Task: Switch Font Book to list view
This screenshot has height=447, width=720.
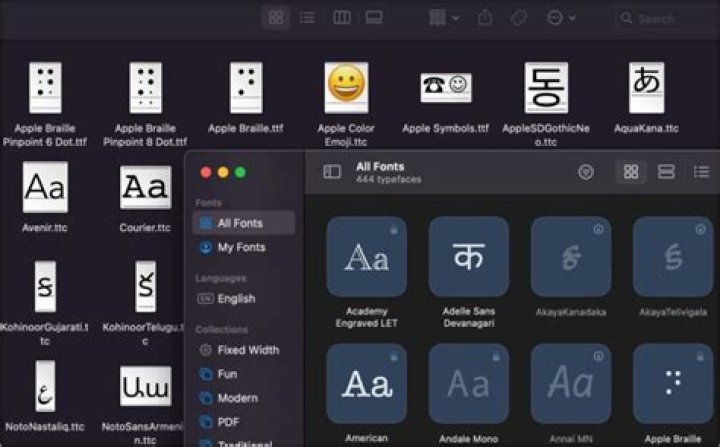Action: tap(701, 172)
